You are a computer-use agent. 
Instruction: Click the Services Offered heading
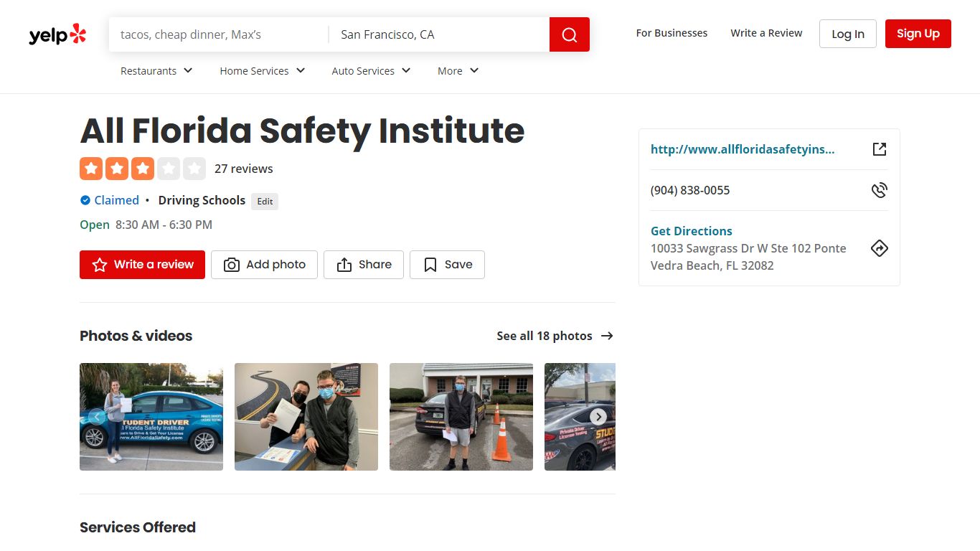click(x=138, y=527)
